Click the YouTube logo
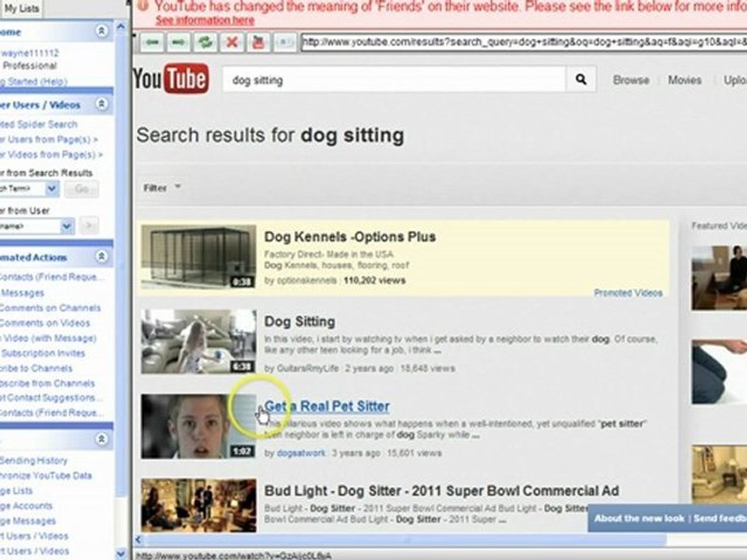The width and height of the screenshot is (747, 560). point(171,79)
